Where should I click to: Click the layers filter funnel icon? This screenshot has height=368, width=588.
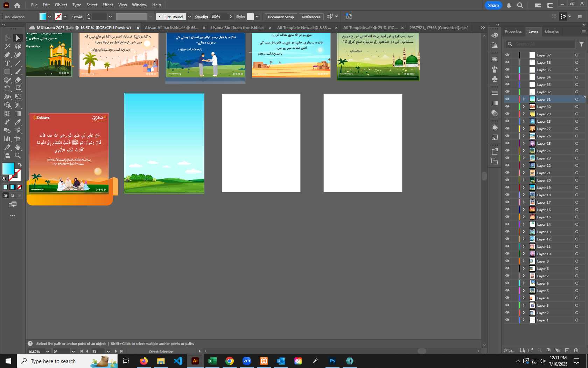[581, 44]
